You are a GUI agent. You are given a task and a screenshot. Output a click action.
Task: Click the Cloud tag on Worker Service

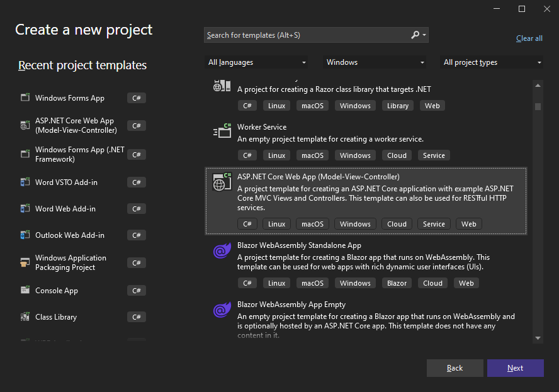pyautogui.click(x=397, y=155)
